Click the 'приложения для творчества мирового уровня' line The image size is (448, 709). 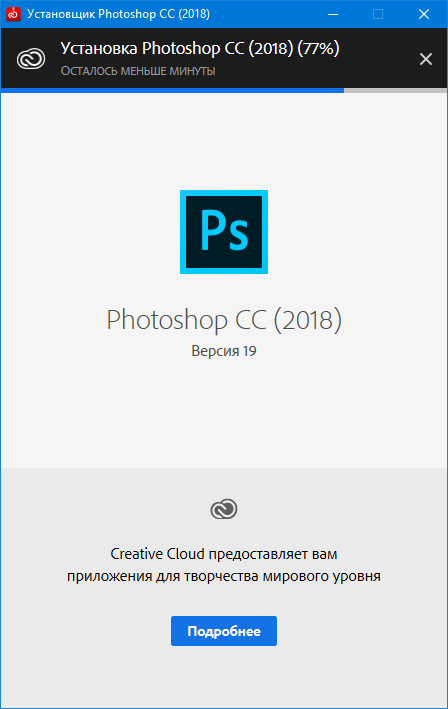[x=224, y=577]
